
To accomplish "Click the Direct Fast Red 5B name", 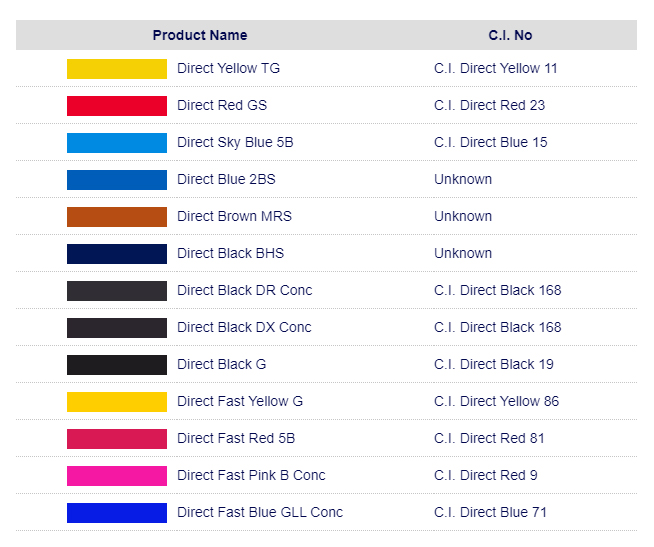I will [x=236, y=439].
